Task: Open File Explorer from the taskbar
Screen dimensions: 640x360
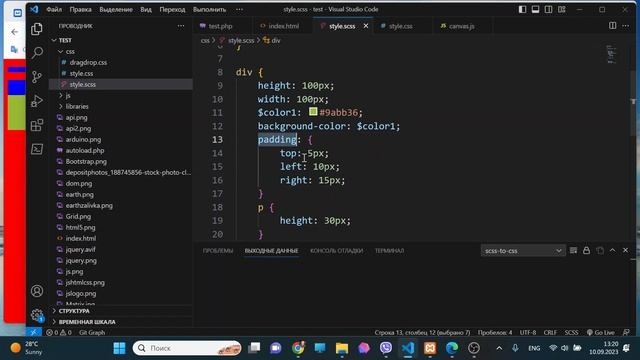Action: click(x=342, y=348)
